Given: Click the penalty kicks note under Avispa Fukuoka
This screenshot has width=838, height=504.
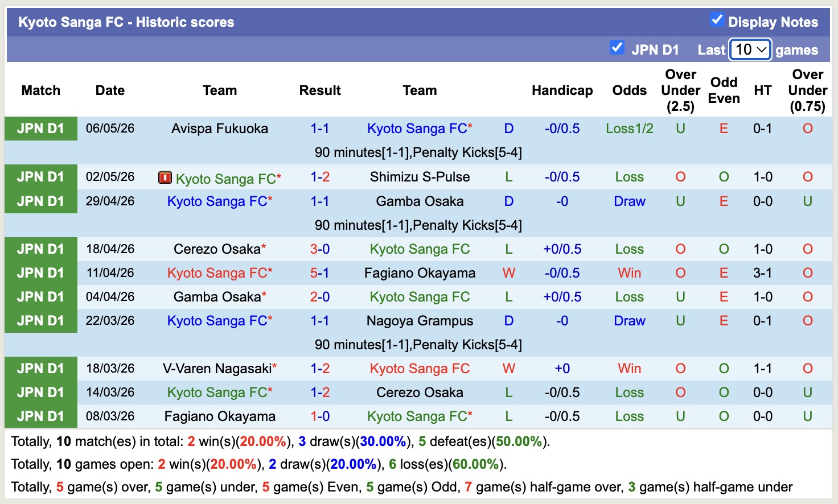Looking at the screenshot, I should 418,152.
